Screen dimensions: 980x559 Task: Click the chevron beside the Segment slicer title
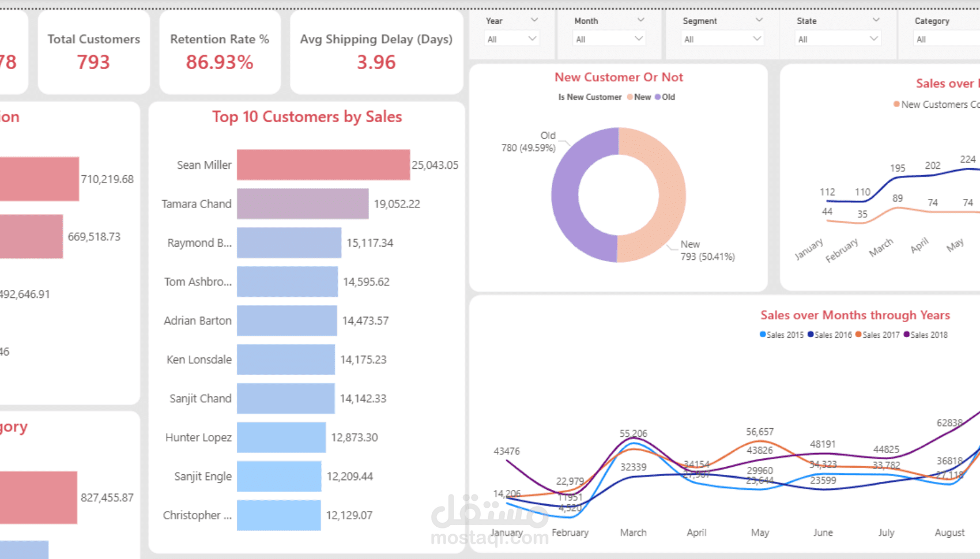759,20
